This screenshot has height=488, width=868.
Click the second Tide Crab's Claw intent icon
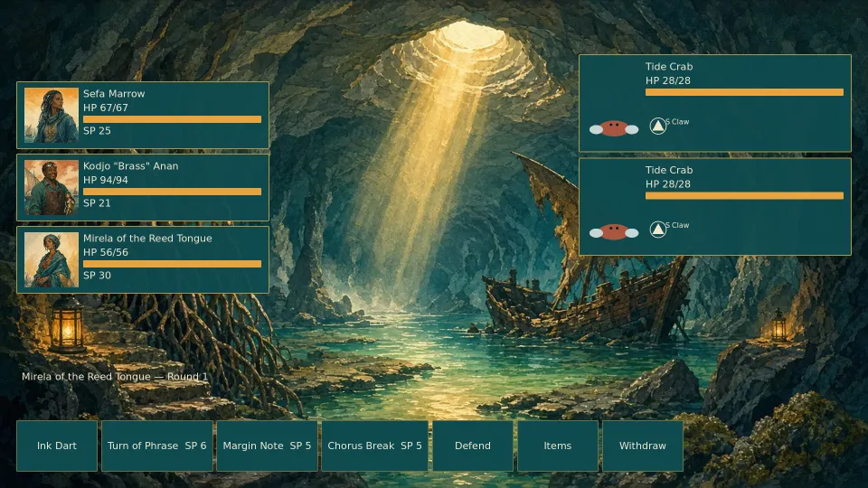coord(657,230)
